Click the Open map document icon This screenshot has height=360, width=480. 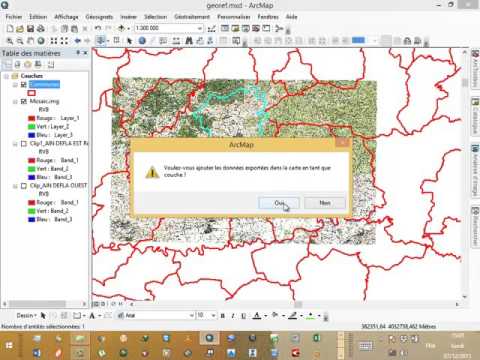point(20,29)
